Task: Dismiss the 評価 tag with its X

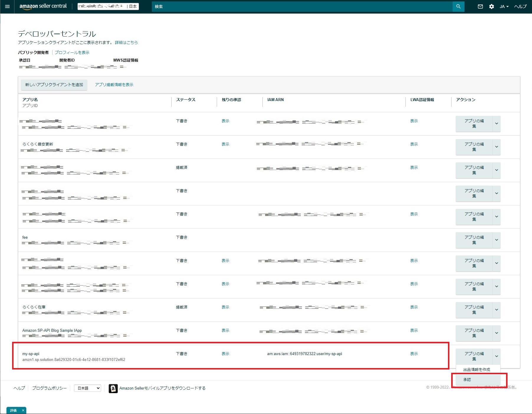Action: [23, 410]
